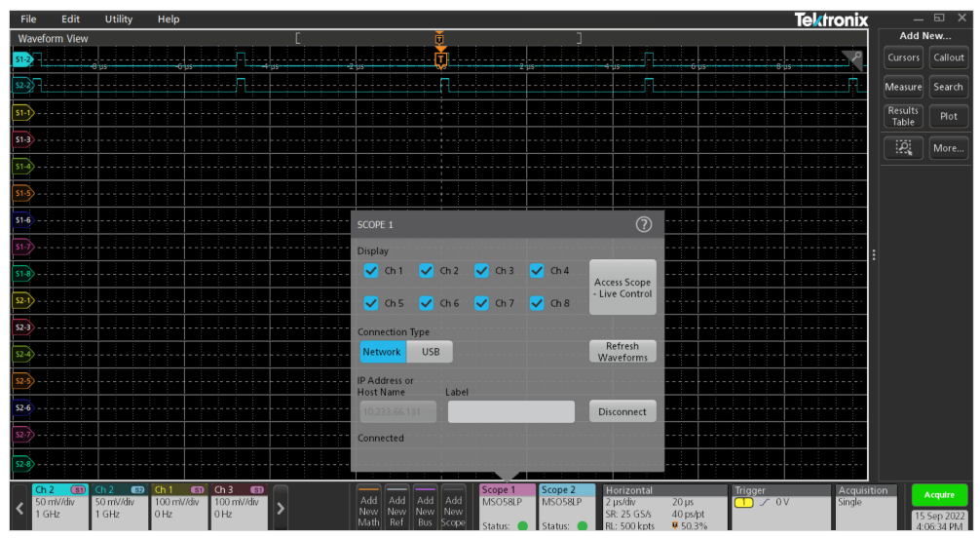Show previous channel badges with left arrow
980x538 pixels.
pyautogui.click(x=20, y=508)
